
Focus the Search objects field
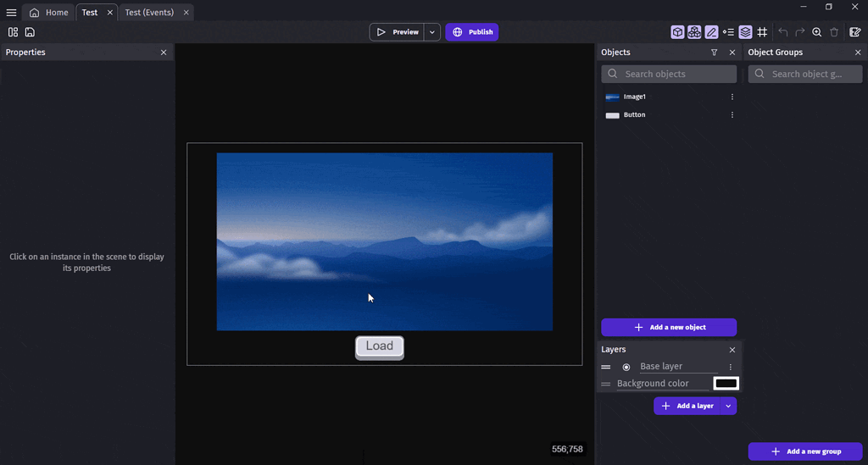point(669,74)
